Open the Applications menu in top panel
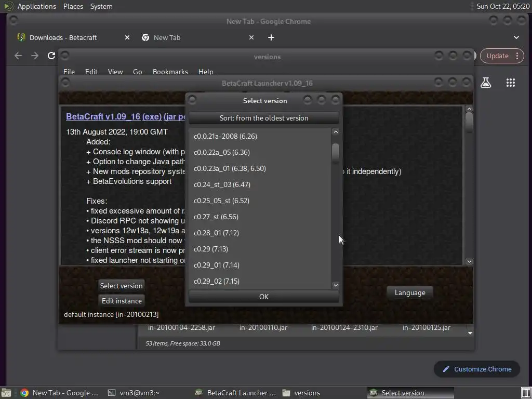 click(x=37, y=6)
